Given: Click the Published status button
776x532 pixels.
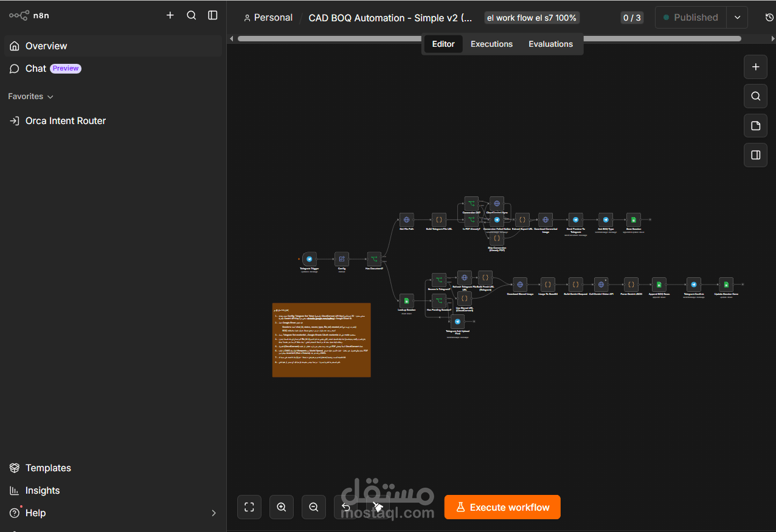Looking at the screenshot, I should [691, 18].
